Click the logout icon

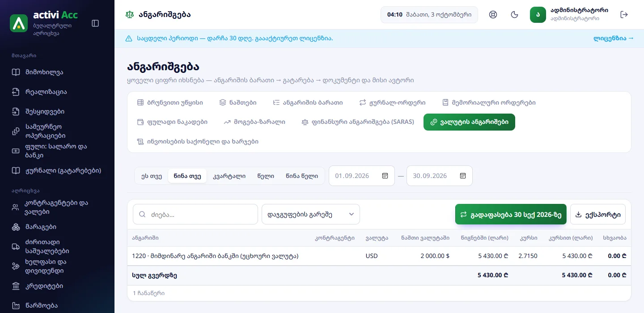[x=624, y=15]
